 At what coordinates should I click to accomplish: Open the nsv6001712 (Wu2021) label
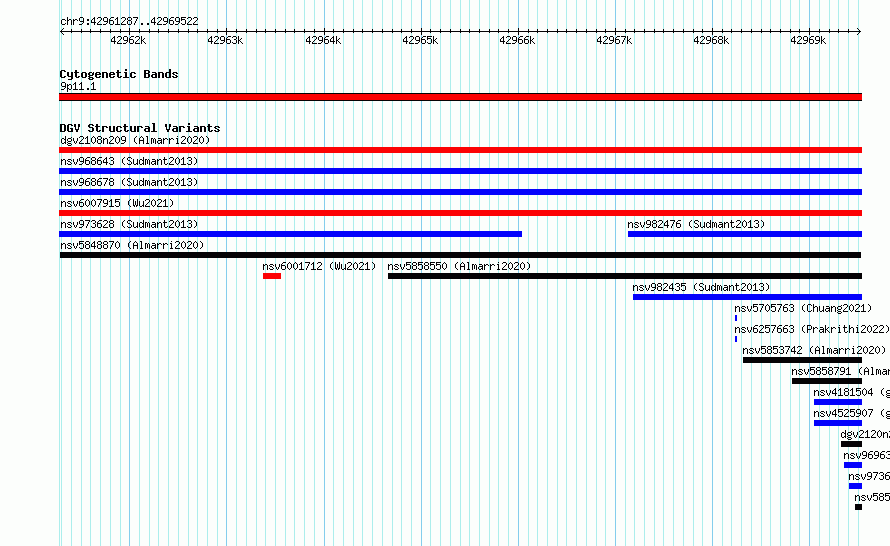pos(319,266)
